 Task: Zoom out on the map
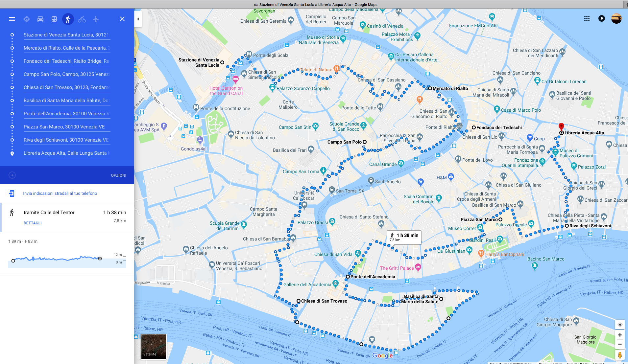620,344
